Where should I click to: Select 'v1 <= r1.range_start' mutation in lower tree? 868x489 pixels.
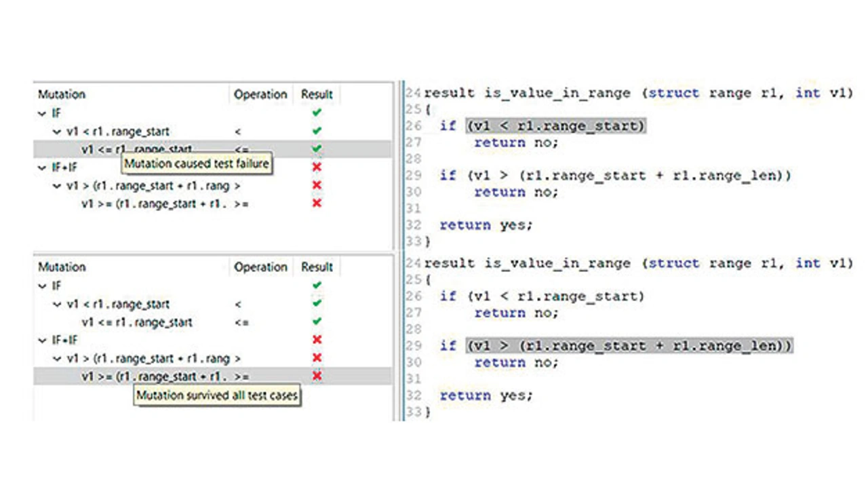tap(136, 322)
